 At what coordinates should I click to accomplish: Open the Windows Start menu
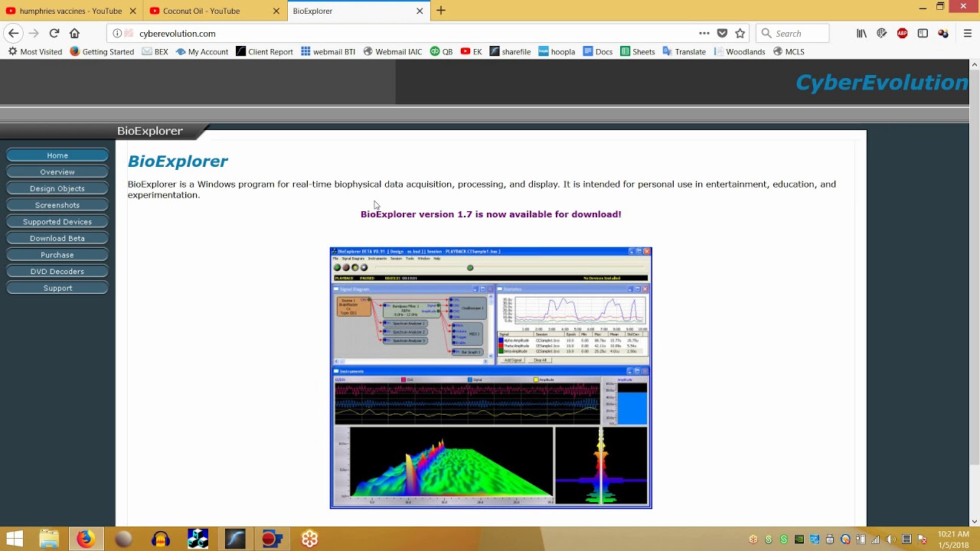pyautogui.click(x=15, y=540)
